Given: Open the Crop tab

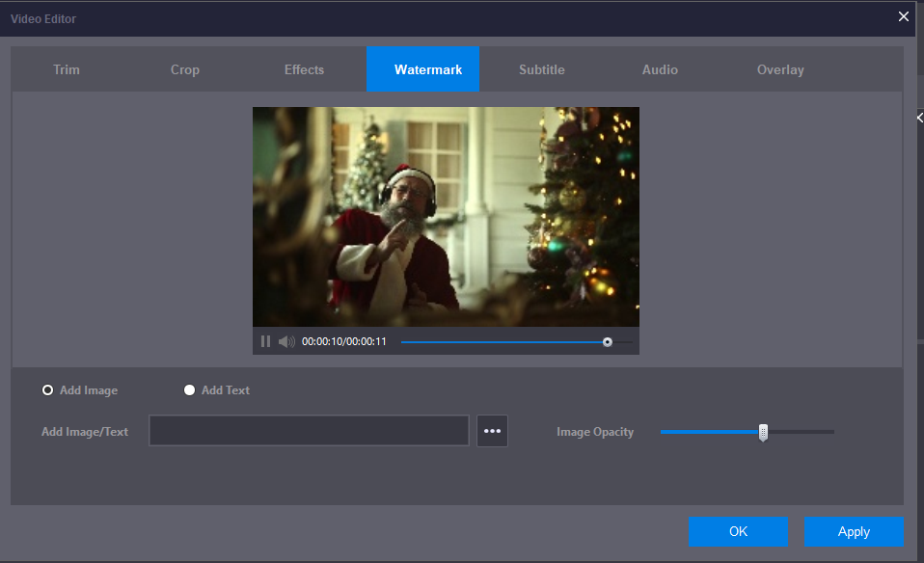Looking at the screenshot, I should (x=185, y=69).
